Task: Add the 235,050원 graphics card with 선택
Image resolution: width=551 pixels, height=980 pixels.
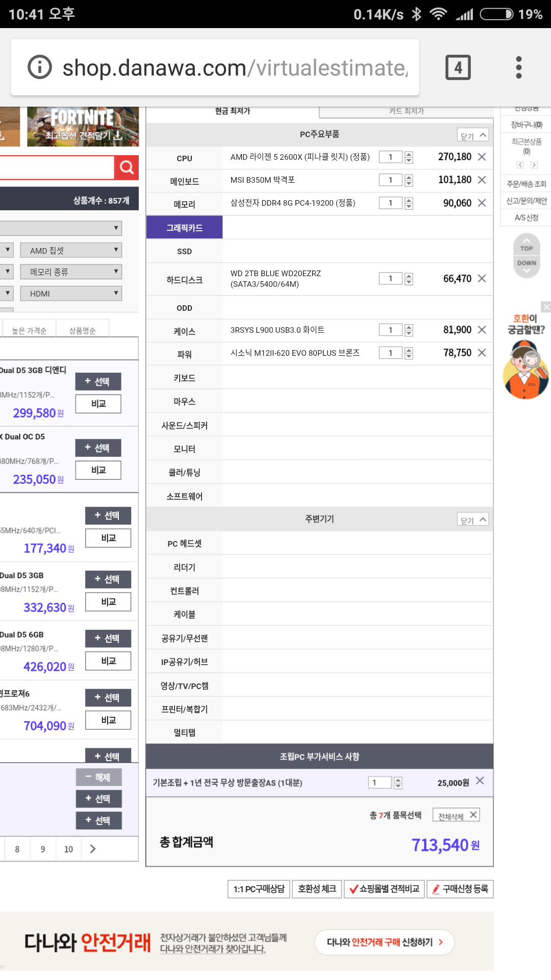Action: pyautogui.click(x=98, y=448)
